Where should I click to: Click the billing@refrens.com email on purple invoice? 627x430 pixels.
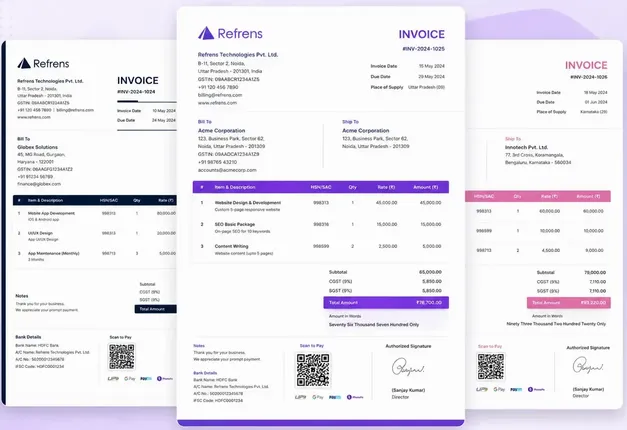[x=220, y=95]
